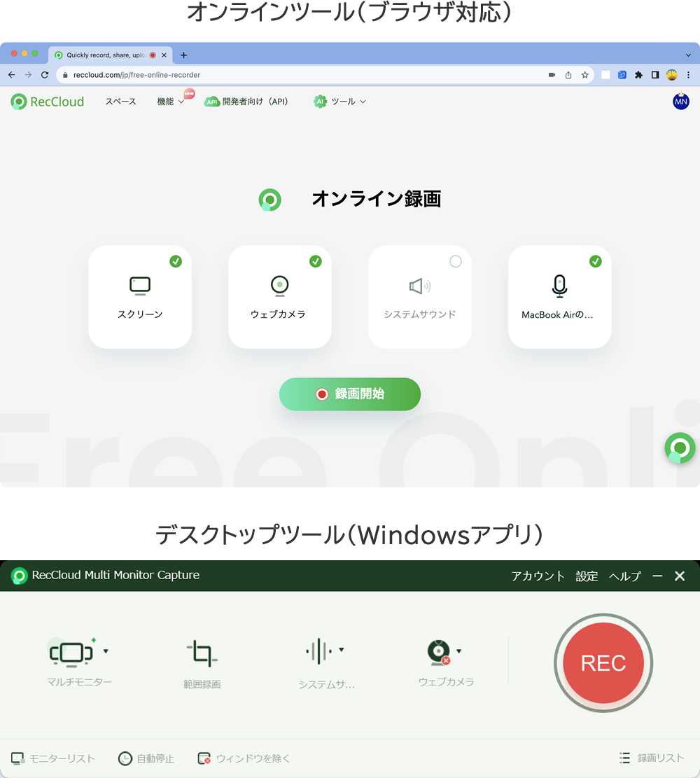The height and width of the screenshot is (778, 700).
Task: Enable the システムサウンド checkbox
Action: tap(456, 261)
